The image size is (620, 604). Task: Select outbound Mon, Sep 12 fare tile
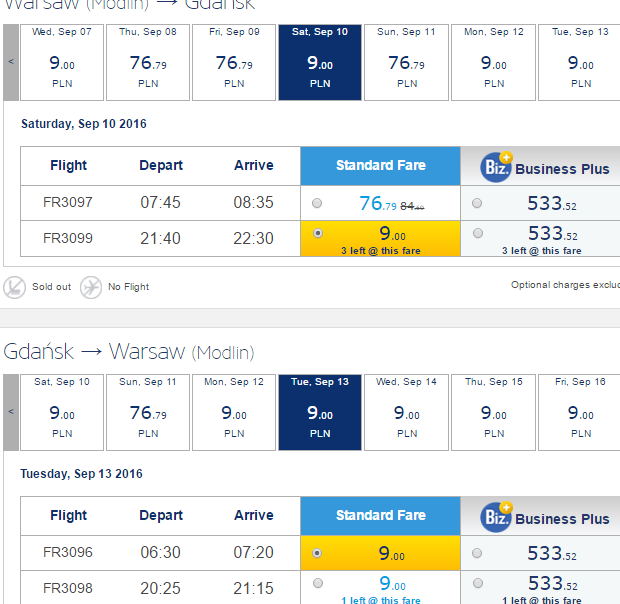[493, 62]
